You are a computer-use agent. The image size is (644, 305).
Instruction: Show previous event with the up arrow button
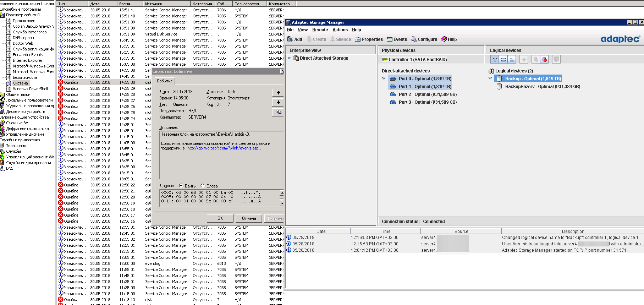click(x=279, y=93)
